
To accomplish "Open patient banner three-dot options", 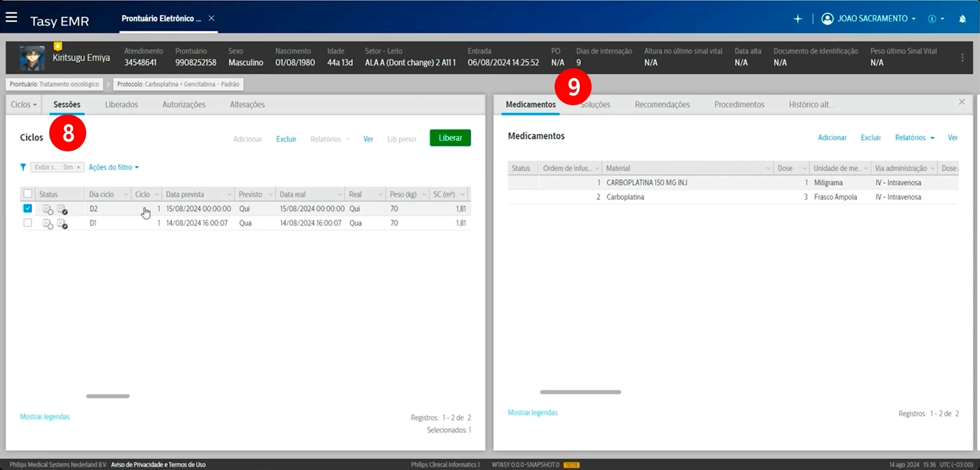I will (x=963, y=57).
